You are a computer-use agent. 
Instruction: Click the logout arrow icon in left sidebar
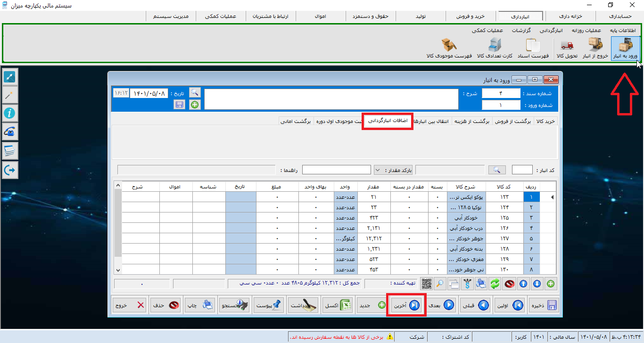point(10,170)
